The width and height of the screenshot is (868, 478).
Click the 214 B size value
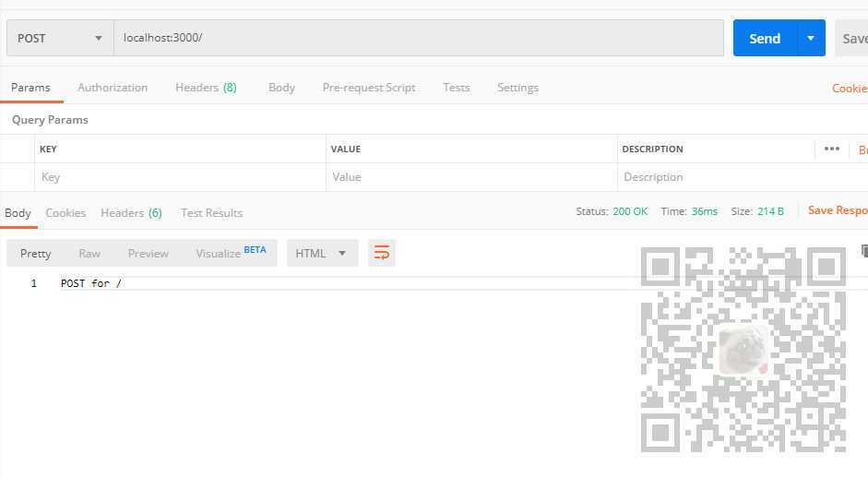(770, 211)
